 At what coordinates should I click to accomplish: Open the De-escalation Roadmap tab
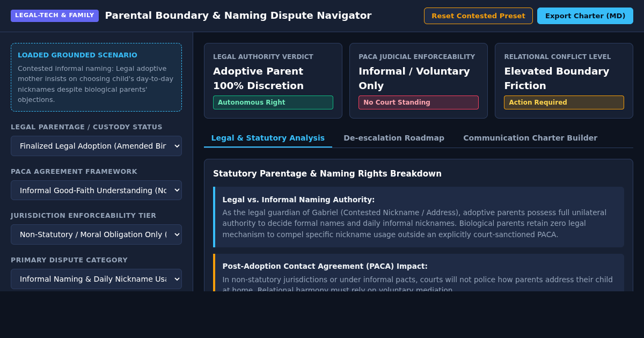(394, 138)
